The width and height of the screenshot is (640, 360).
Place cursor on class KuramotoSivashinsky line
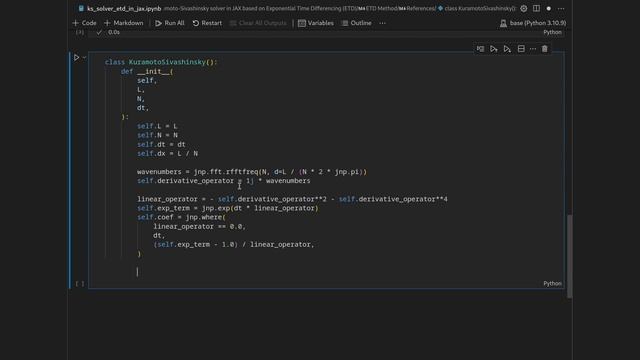(161, 62)
